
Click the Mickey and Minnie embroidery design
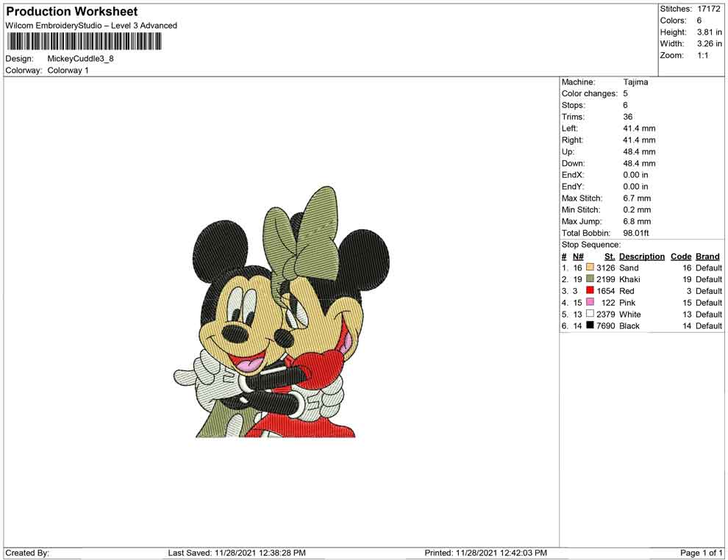tap(282, 312)
